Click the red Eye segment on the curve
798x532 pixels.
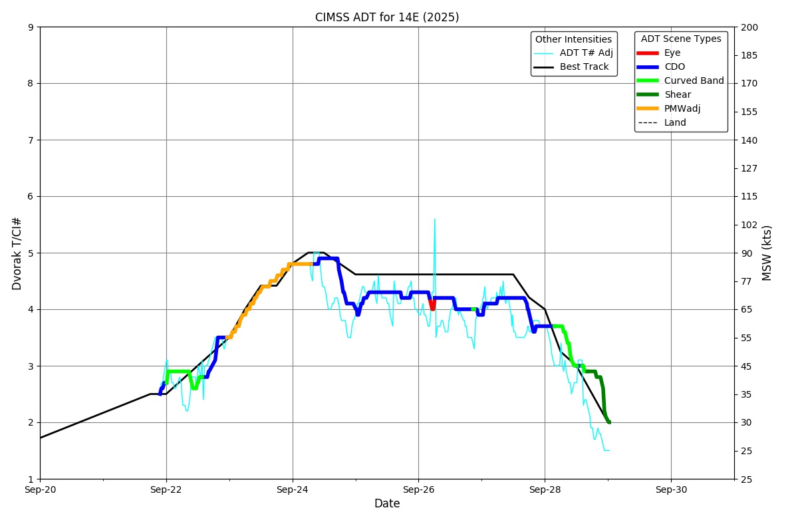[432, 305]
